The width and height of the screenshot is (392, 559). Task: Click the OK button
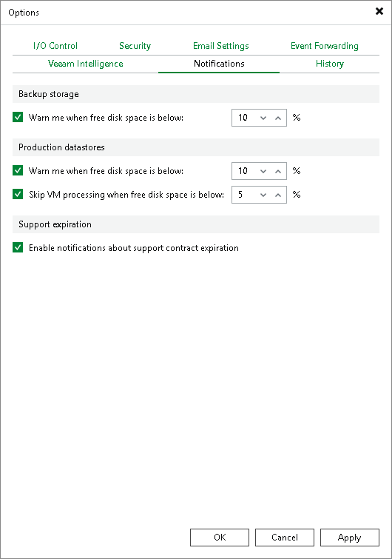coord(220,538)
